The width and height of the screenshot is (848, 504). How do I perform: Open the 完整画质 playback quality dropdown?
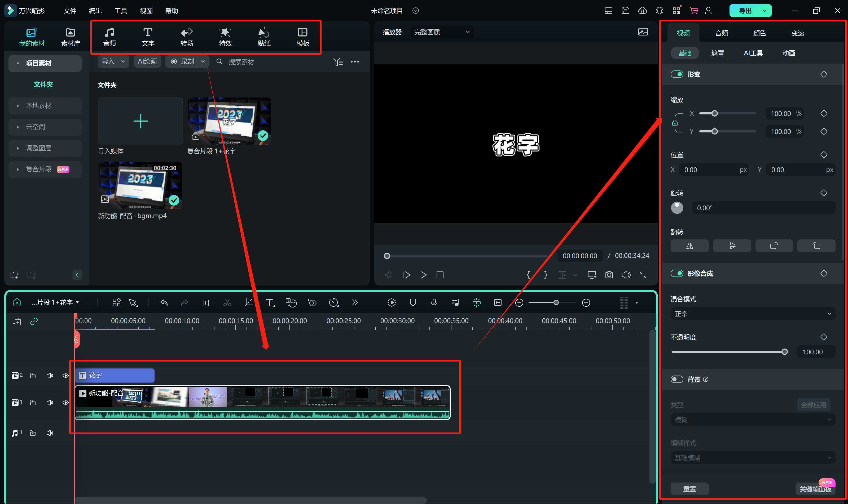click(442, 32)
